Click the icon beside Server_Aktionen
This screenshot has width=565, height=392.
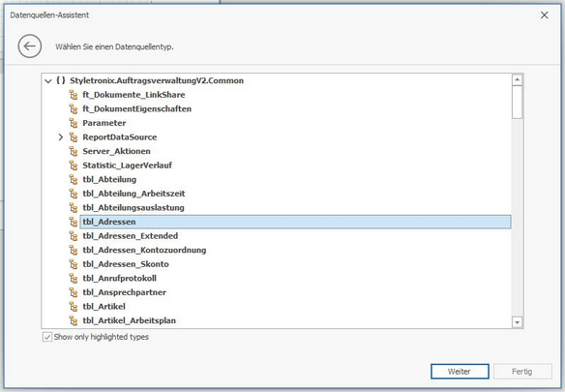pyautogui.click(x=74, y=151)
